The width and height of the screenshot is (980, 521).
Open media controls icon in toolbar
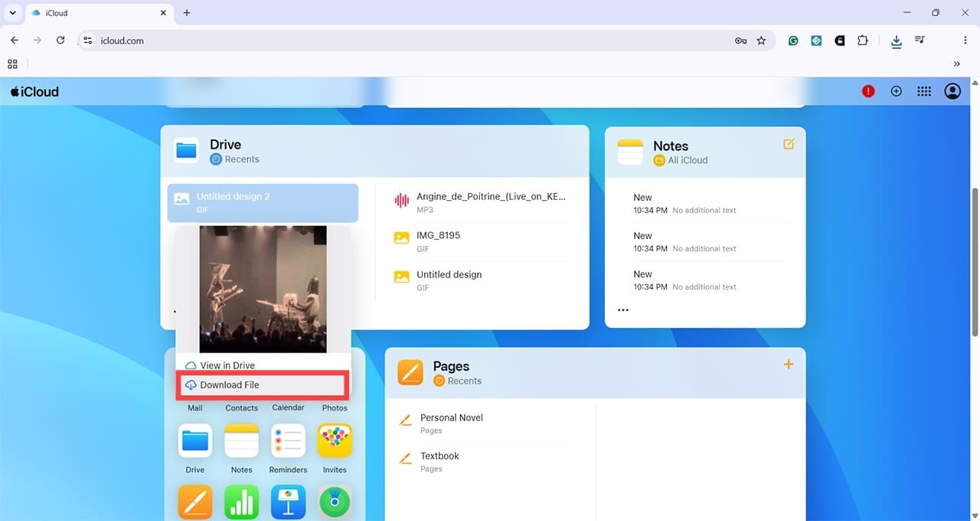click(920, 41)
